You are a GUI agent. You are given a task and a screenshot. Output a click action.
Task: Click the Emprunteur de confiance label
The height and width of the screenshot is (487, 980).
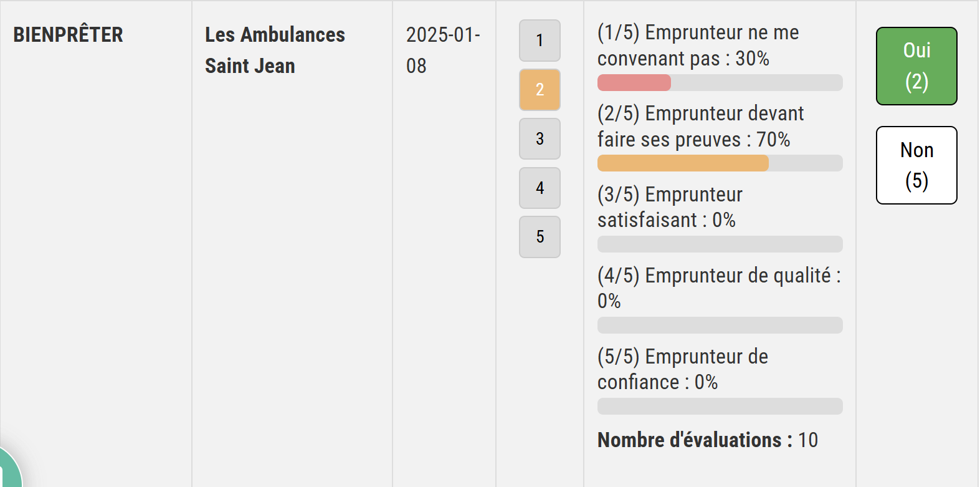pyautogui.click(x=682, y=369)
